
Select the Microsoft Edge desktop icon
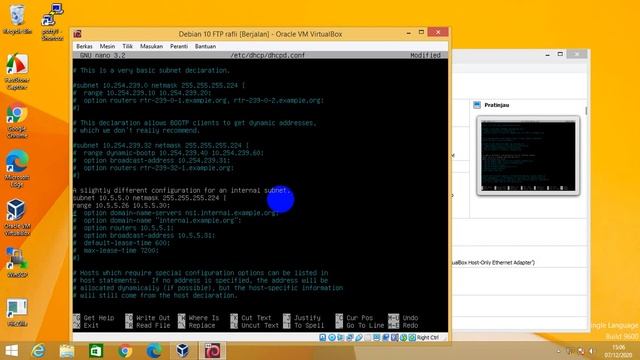17,169
